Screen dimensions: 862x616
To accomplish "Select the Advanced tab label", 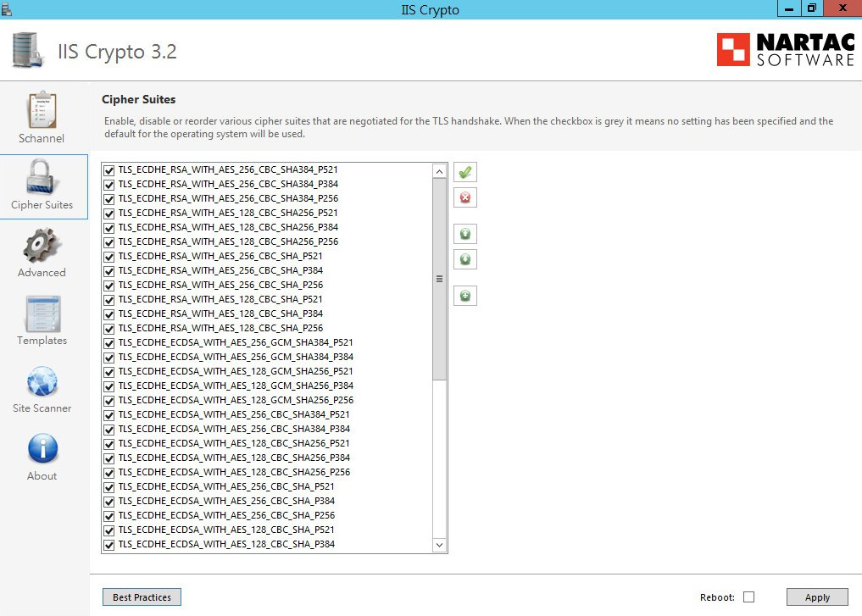I will (x=42, y=273).
